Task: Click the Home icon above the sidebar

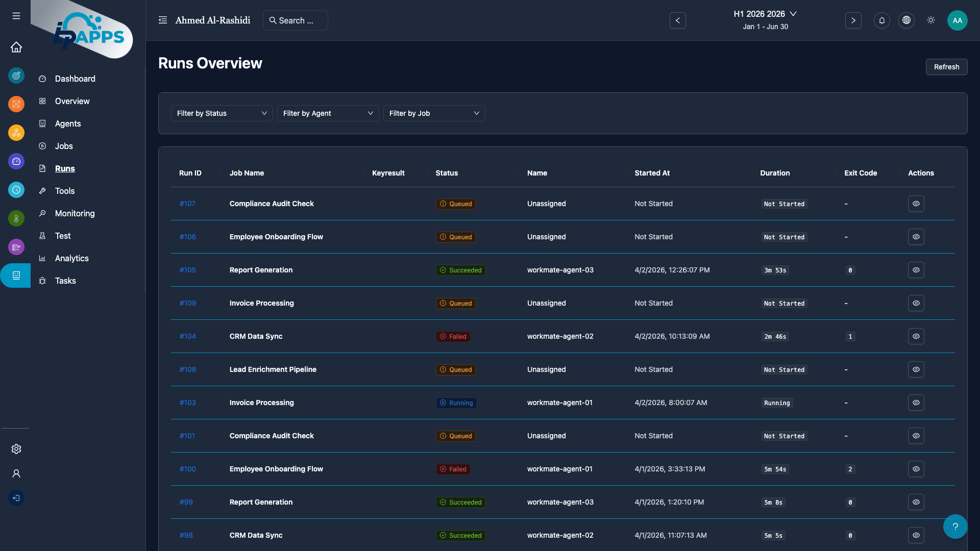Action: coord(16,47)
